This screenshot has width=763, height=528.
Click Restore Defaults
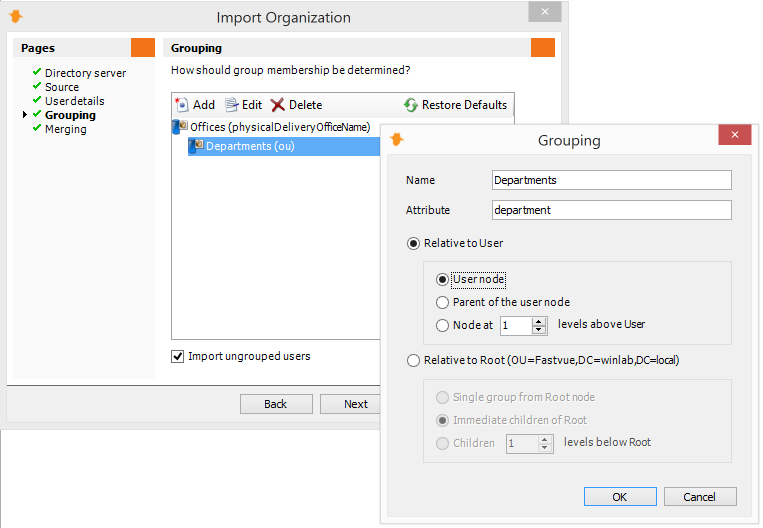click(455, 105)
